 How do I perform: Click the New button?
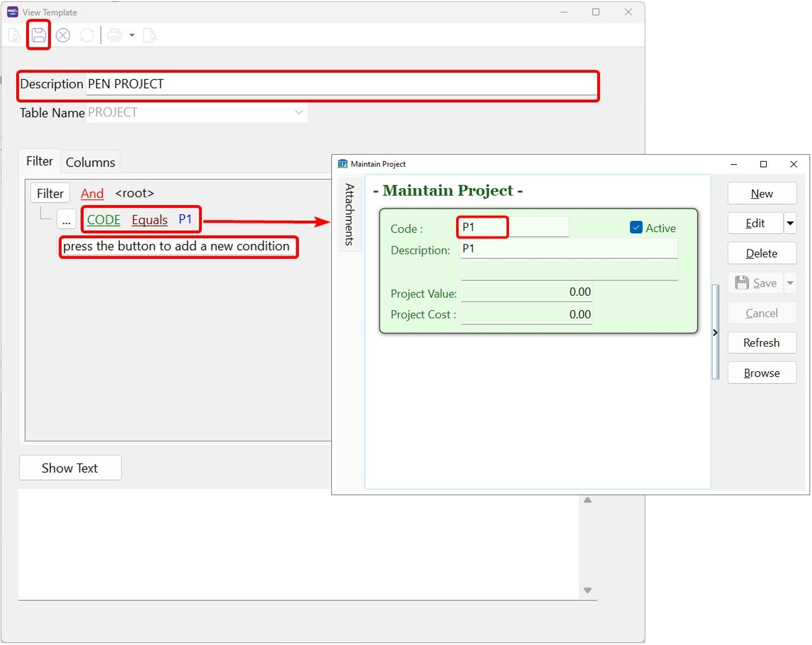click(761, 194)
